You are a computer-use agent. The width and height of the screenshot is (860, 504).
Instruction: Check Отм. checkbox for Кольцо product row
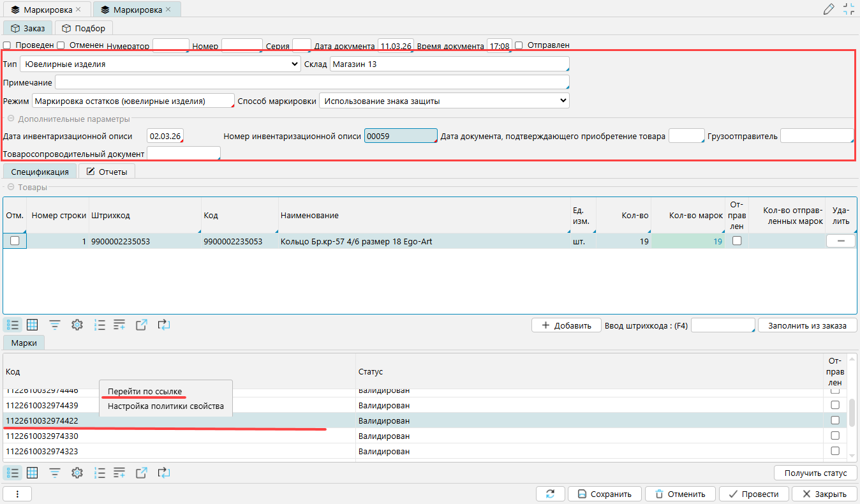pyautogui.click(x=15, y=241)
